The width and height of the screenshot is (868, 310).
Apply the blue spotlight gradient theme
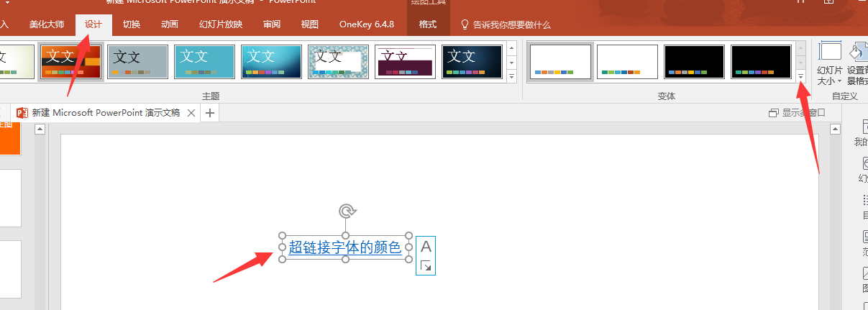point(272,61)
